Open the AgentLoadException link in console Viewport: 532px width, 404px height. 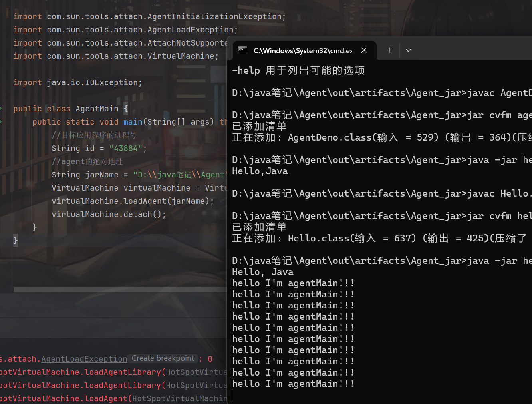coord(84,359)
